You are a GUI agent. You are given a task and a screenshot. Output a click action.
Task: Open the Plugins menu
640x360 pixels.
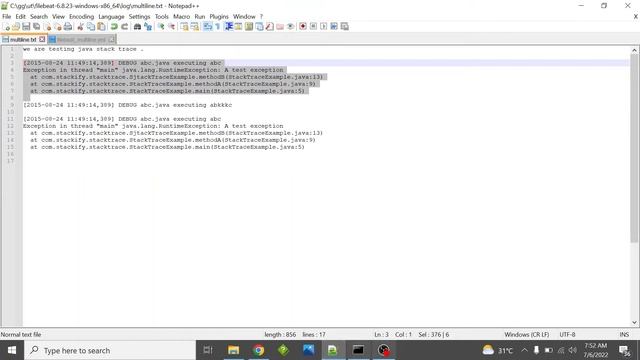pyautogui.click(x=219, y=17)
